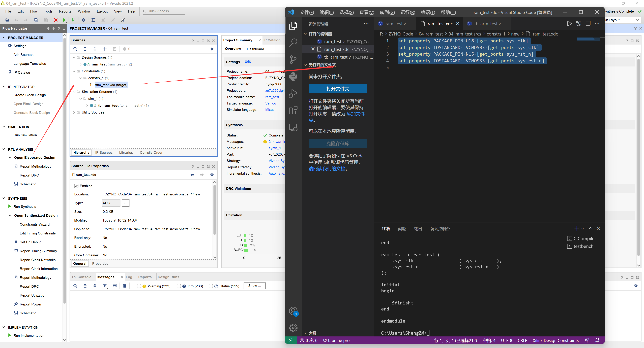Open Sources panel settings gear in Vivado
Image resolution: width=644 pixels, height=348 pixels.
(x=212, y=49)
